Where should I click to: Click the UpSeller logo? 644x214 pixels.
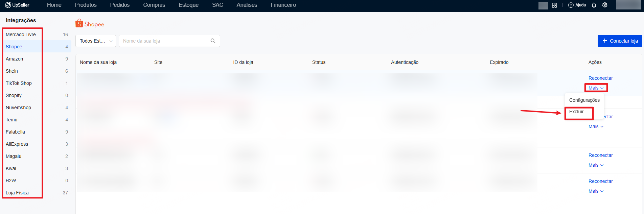pos(17,5)
